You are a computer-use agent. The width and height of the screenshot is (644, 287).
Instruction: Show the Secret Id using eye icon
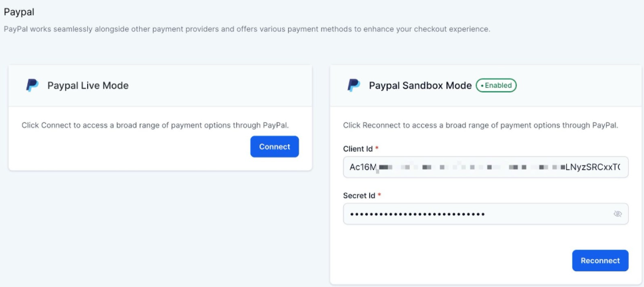point(617,214)
